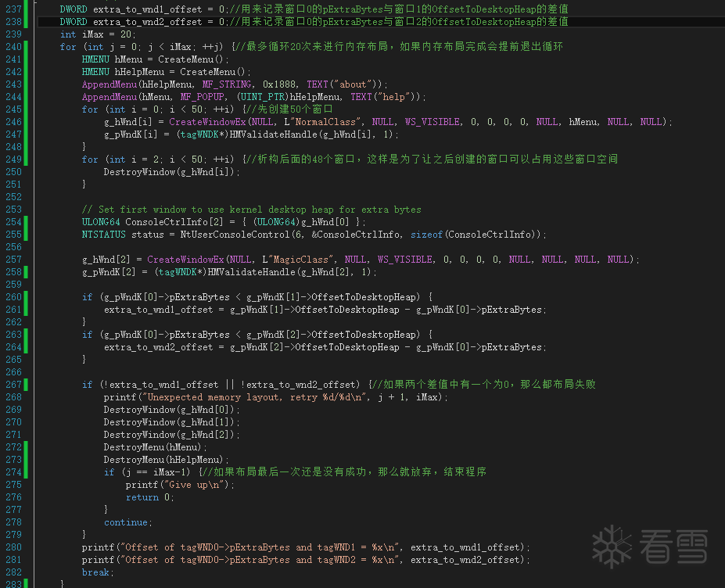Click variable extra_to_wnd1_offset declaration on line 237

(148, 9)
